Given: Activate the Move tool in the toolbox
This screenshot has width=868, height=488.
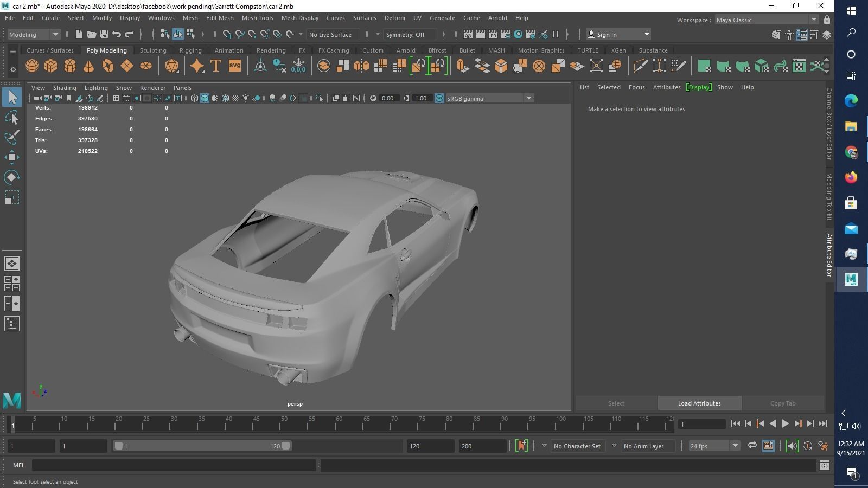Looking at the screenshot, I should (11, 157).
